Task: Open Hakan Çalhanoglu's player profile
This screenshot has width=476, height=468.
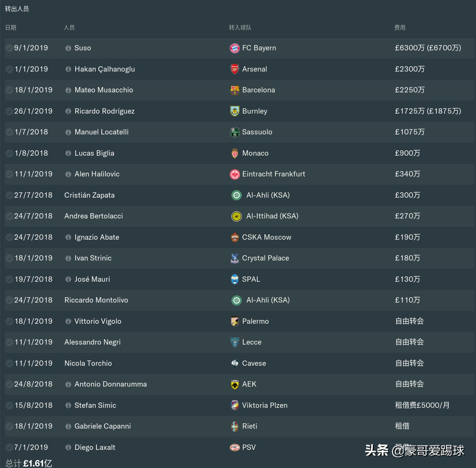Action: [x=104, y=69]
